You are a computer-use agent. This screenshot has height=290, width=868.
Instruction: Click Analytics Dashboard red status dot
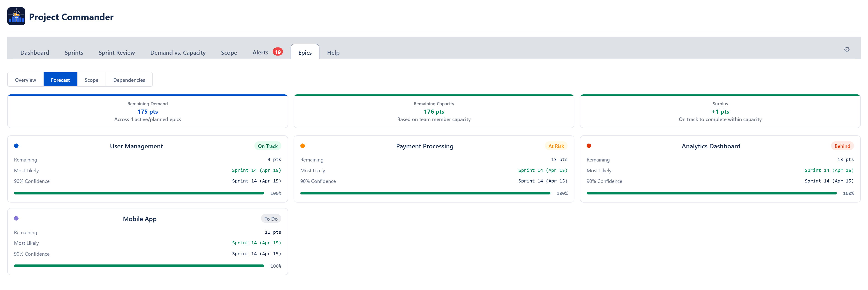[x=589, y=146]
